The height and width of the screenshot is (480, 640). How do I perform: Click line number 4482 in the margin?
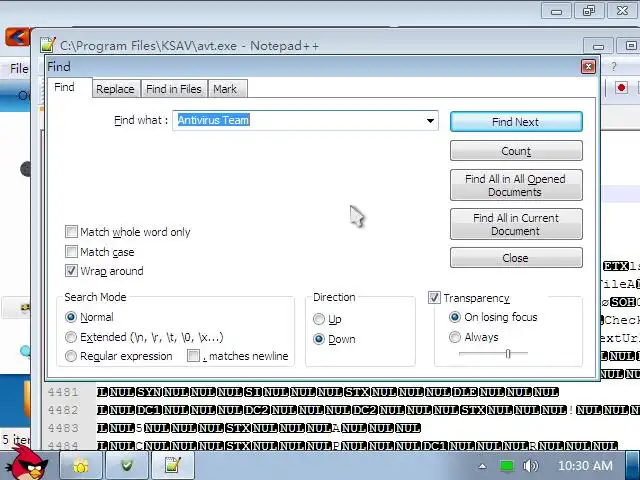[x=62, y=410]
